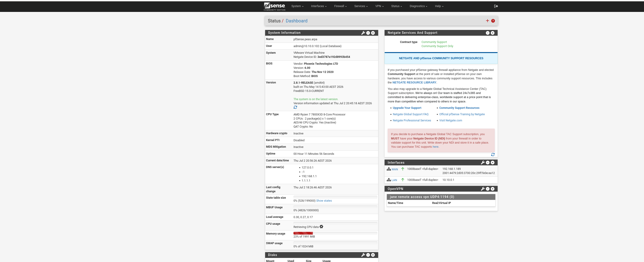
Task: Open Official pfSense Training by Netgate link
Action: (462, 114)
